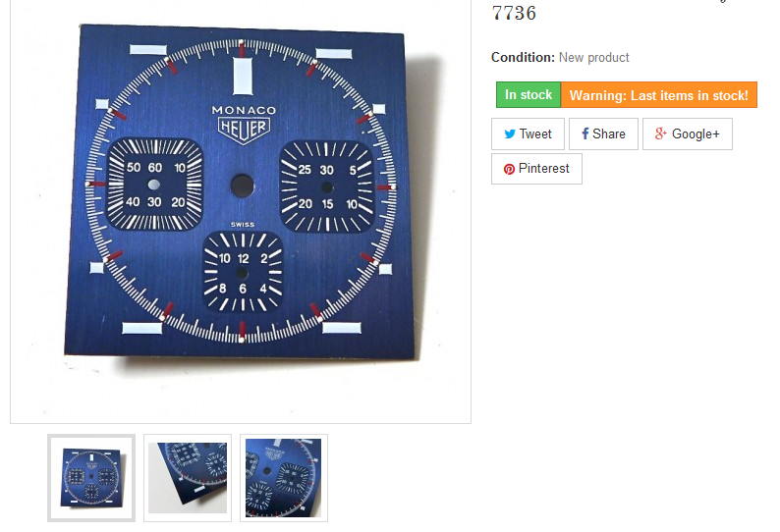Viewport: 780px width, 532px height.
Task: Click the orange last items warning
Action: click(x=658, y=94)
